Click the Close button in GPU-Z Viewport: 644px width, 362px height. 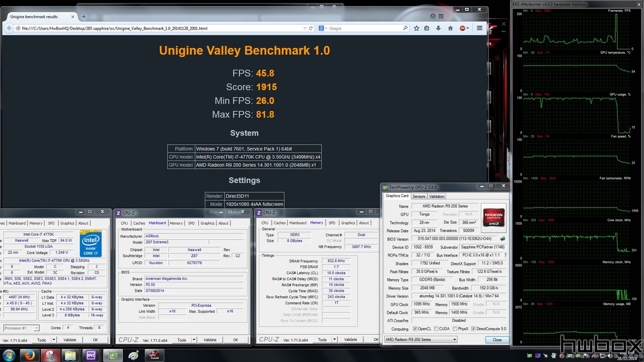[497, 339]
